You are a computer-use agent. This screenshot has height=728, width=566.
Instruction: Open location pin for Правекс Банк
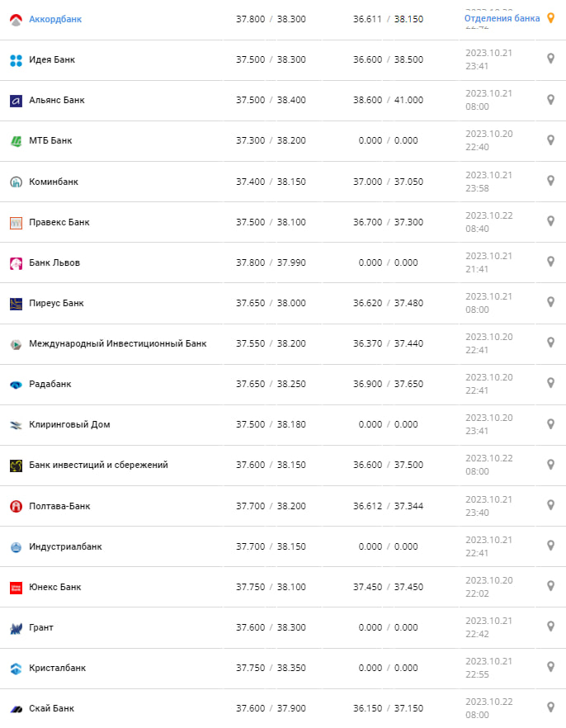[550, 221]
